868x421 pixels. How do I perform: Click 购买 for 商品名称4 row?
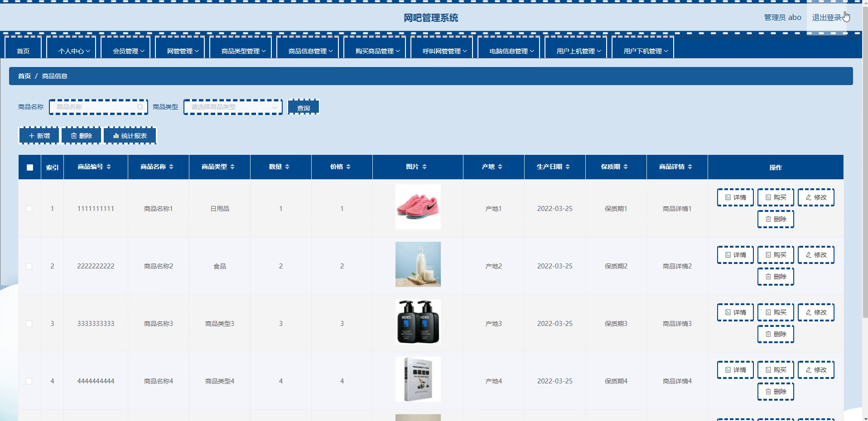point(776,370)
